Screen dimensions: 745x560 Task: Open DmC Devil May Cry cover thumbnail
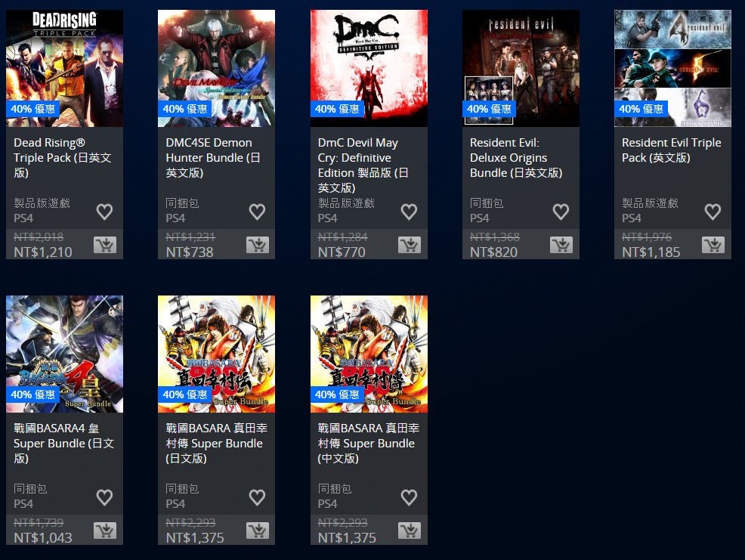point(369,69)
